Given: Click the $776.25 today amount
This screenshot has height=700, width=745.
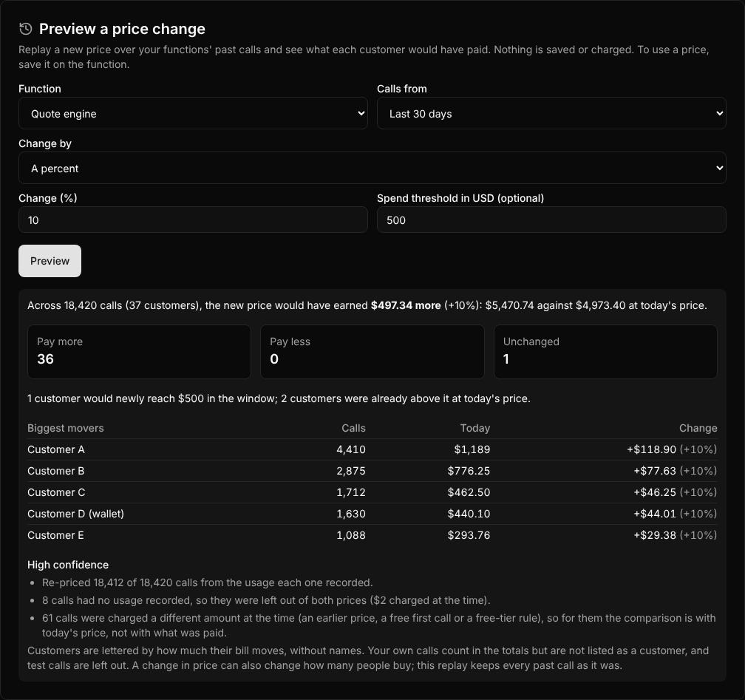Looking at the screenshot, I should tap(469, 470).
